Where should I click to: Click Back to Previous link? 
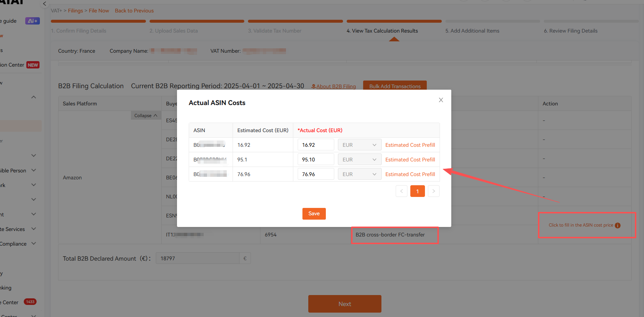134,11
